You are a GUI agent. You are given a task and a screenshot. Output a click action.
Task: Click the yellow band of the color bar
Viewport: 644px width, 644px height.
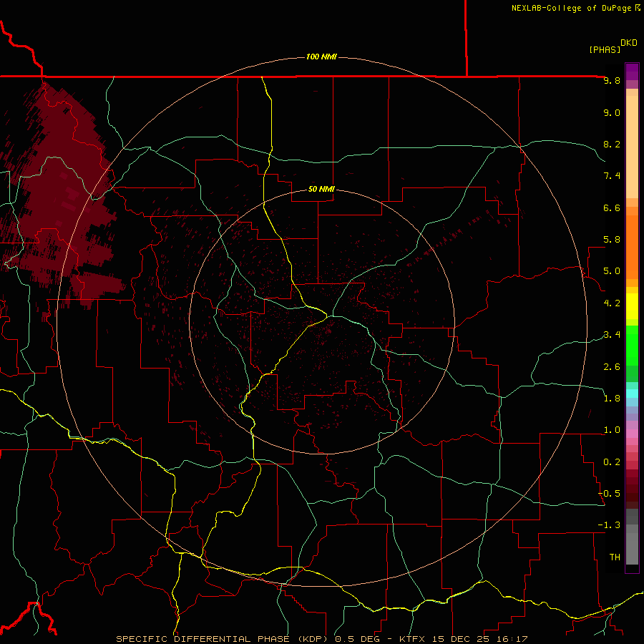[632, 306]
